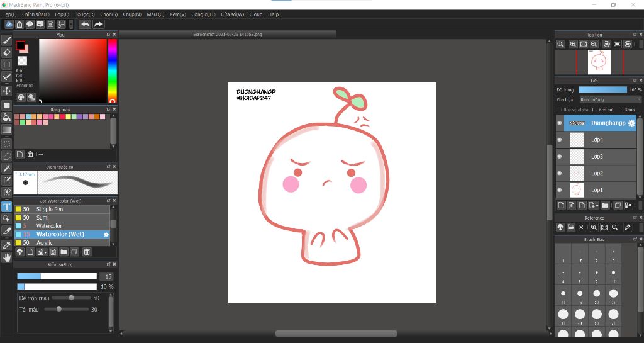Click the Redo arrow button
The height and width of the screenshot is (343, 644).
98,25
